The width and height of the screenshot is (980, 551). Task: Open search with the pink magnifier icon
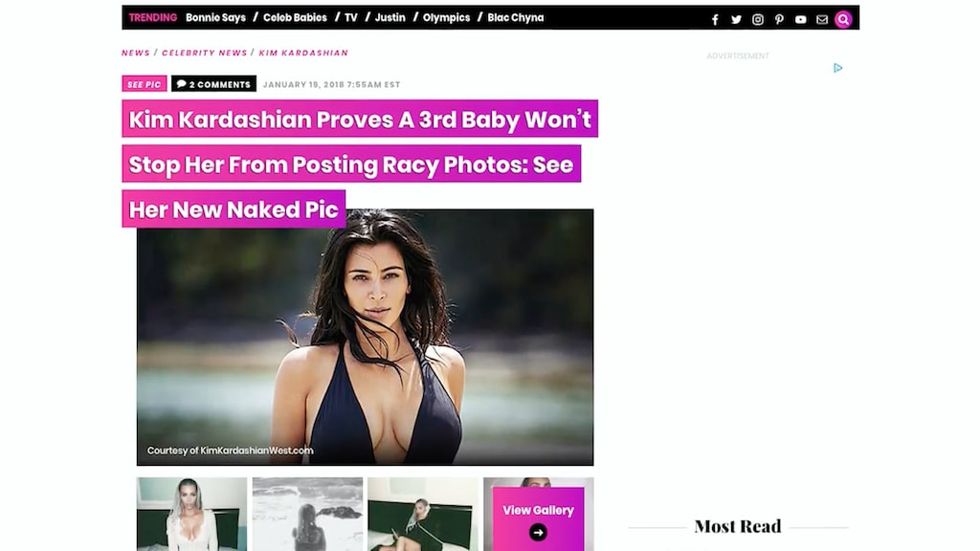click(843, 19)
